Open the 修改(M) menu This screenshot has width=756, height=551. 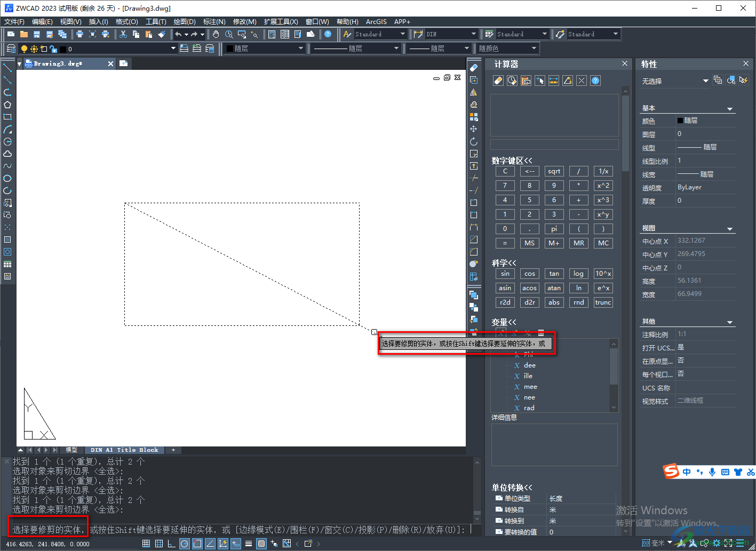[x=245, y=22]
